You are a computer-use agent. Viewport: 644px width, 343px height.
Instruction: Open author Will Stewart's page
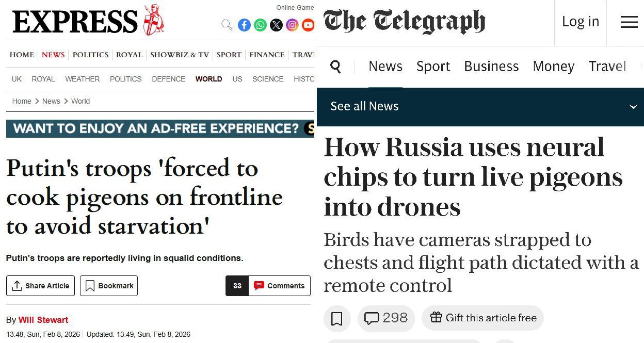[43, 320]
